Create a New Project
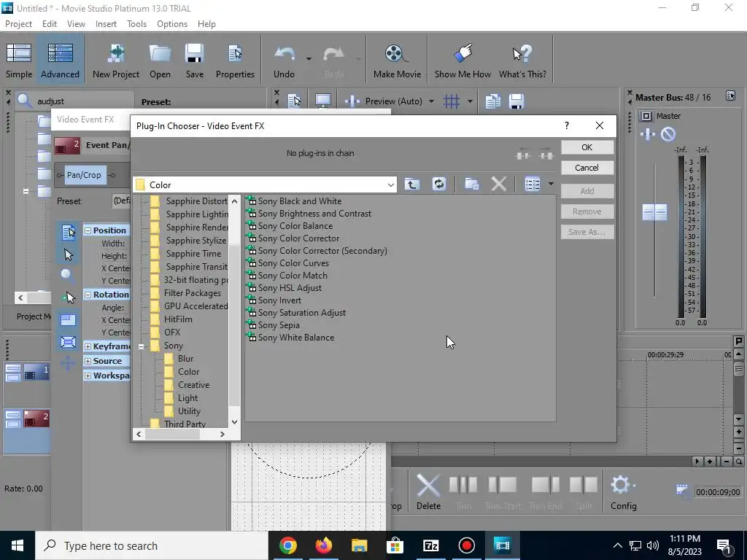Screen dimensions: 747x560 (x=116, y=61)
